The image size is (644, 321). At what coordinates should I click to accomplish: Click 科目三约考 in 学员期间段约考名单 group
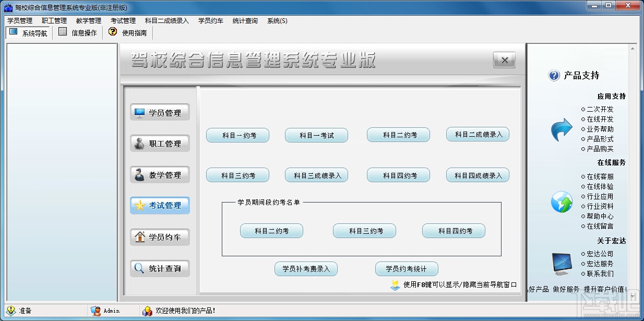point(365,231)
